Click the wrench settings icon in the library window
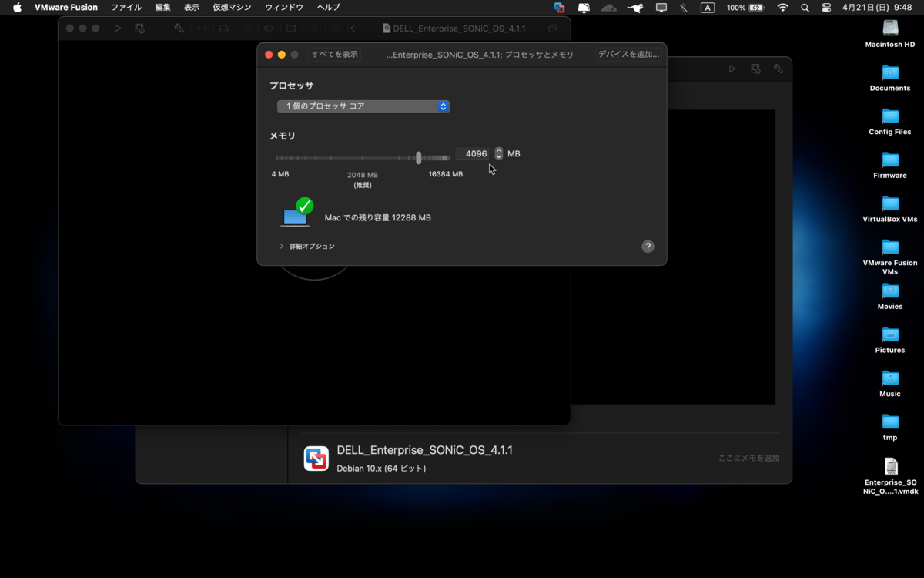 click(778, 69)
